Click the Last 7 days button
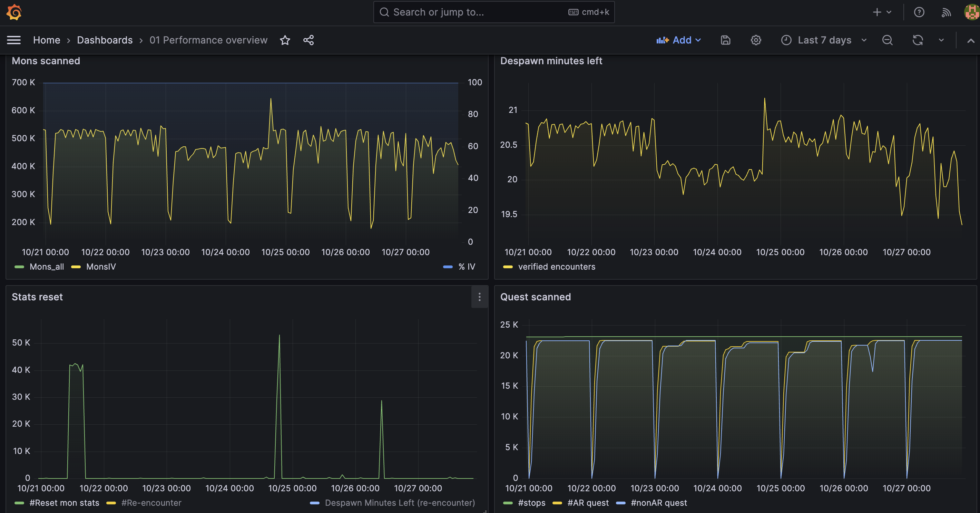The width and height of the screenshot is (980, 513). tap(824, 40)
